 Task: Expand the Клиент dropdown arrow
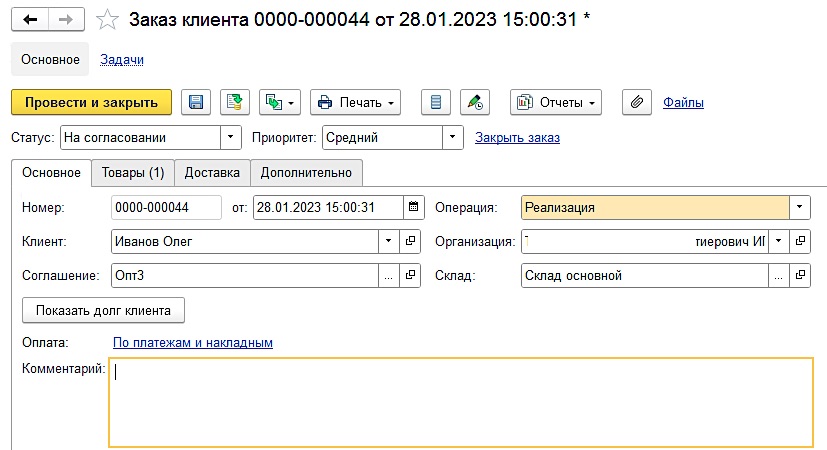388,241
